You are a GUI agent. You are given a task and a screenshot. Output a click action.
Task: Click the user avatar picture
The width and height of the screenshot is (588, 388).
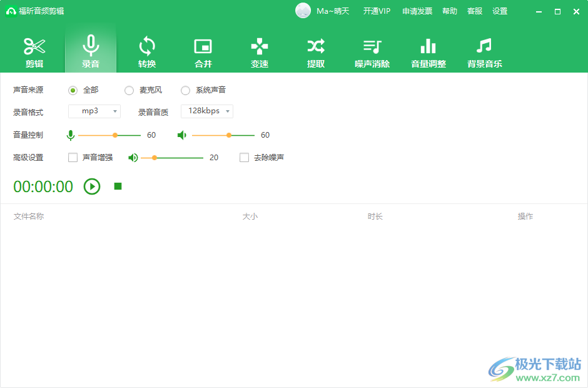coord(303,11)
